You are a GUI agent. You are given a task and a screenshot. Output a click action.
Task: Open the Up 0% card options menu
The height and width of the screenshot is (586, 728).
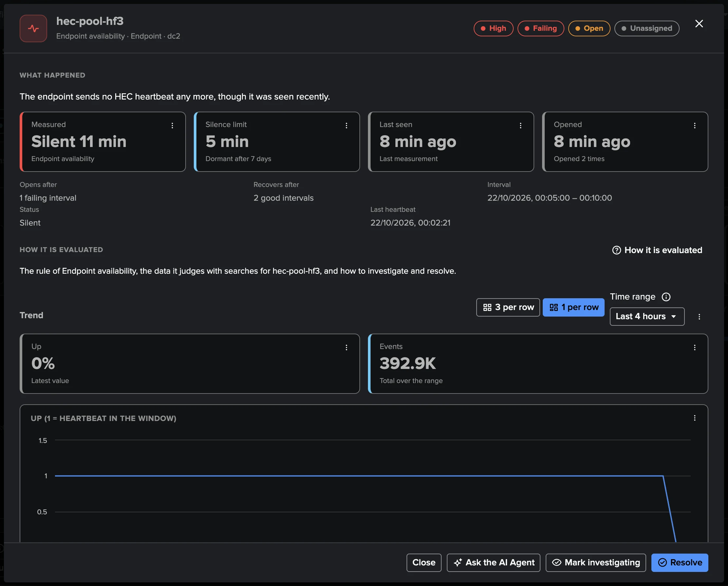[x=346, y=348]
